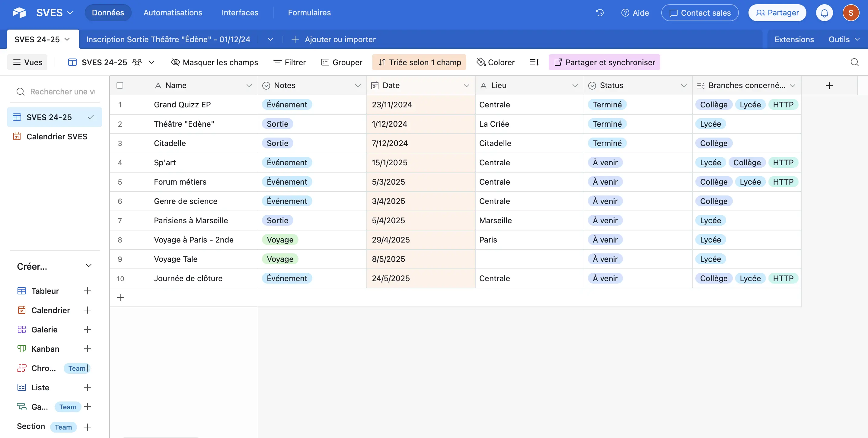This screenshot has height=438, width=868.
Task: Toggle select-all rows checkbox
Action: [x=120, y=85]
